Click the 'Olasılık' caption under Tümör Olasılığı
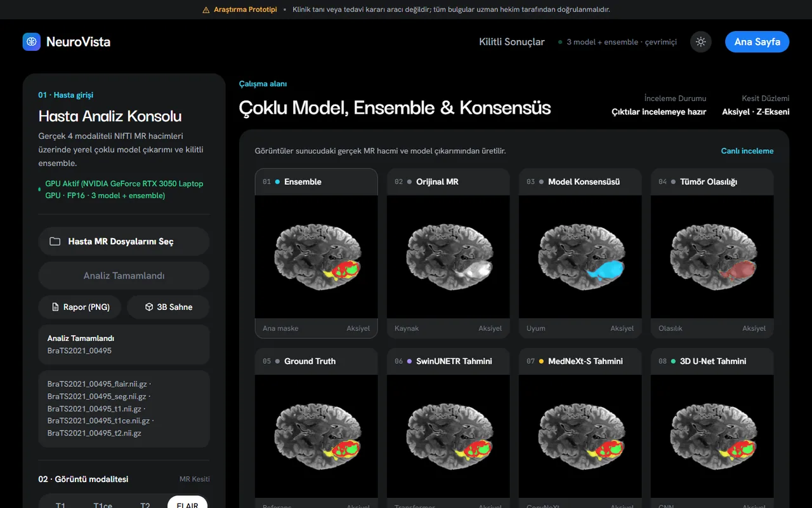 click(671, 328)
